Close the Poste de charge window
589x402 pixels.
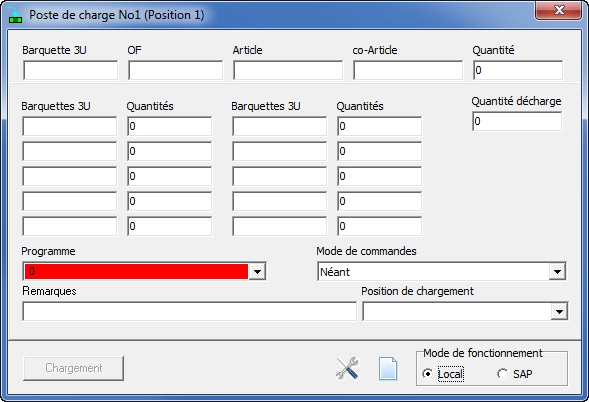coord(559,10)
